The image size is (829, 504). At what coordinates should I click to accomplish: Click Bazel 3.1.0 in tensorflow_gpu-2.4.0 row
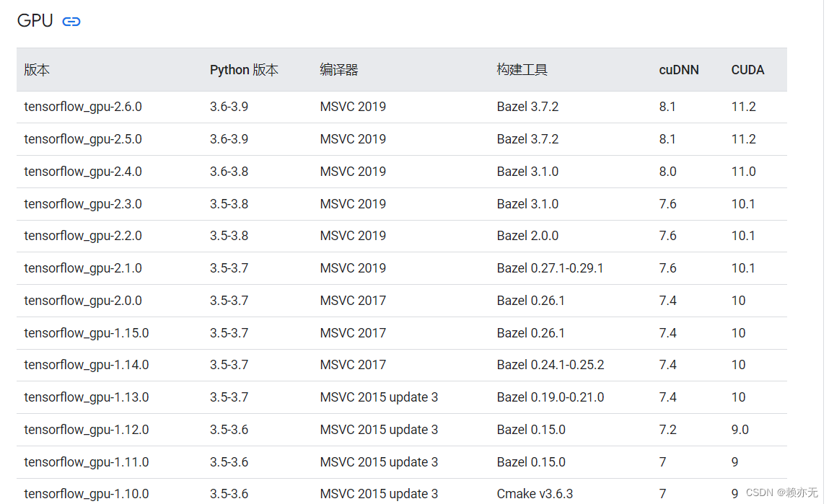click(x=527, y=172)
